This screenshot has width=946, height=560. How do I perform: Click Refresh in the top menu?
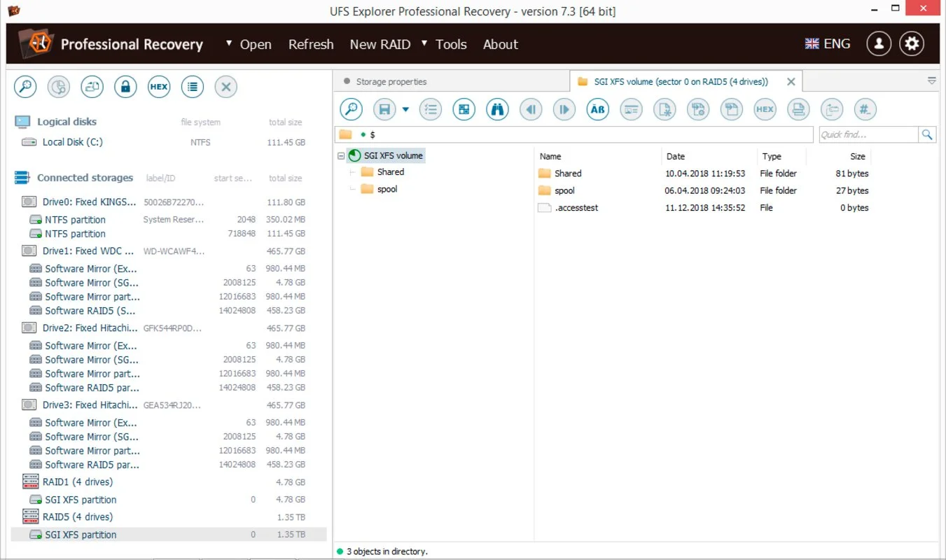click(x=311, y=44)
